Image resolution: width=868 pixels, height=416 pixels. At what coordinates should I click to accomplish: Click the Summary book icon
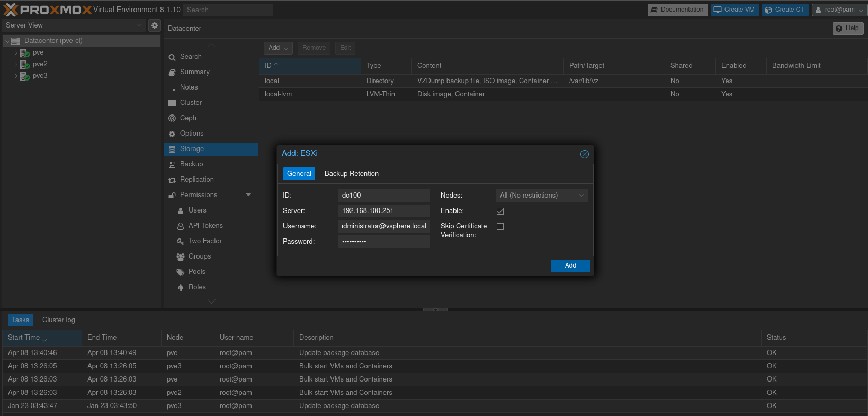172,73
